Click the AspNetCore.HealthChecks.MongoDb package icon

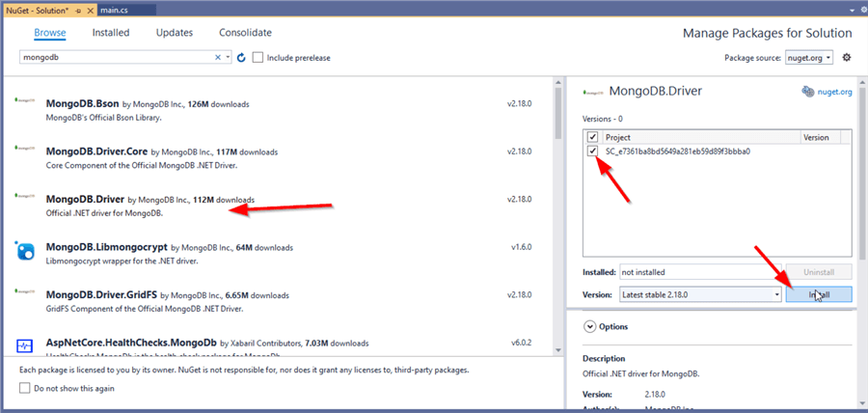click(x=25, y=346)
